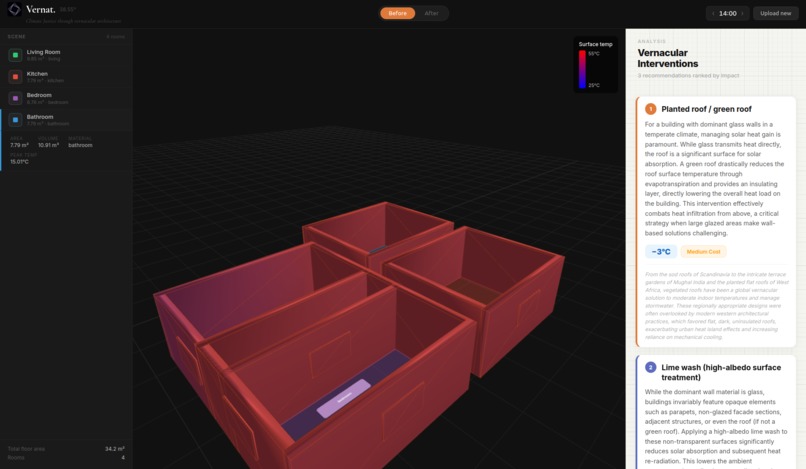The image size is (806, 469).
Task: Select Bedroom in the scene list
Action: click(67, 98)
